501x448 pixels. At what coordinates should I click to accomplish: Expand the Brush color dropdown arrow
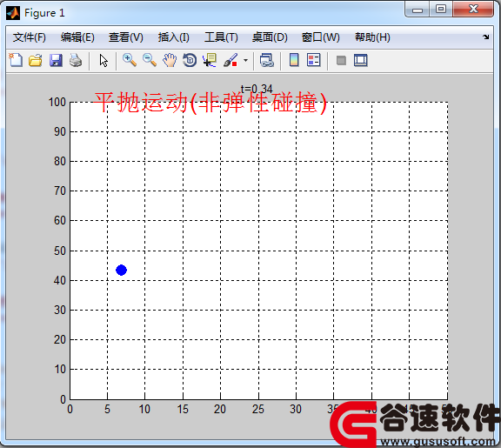(245, 60)
